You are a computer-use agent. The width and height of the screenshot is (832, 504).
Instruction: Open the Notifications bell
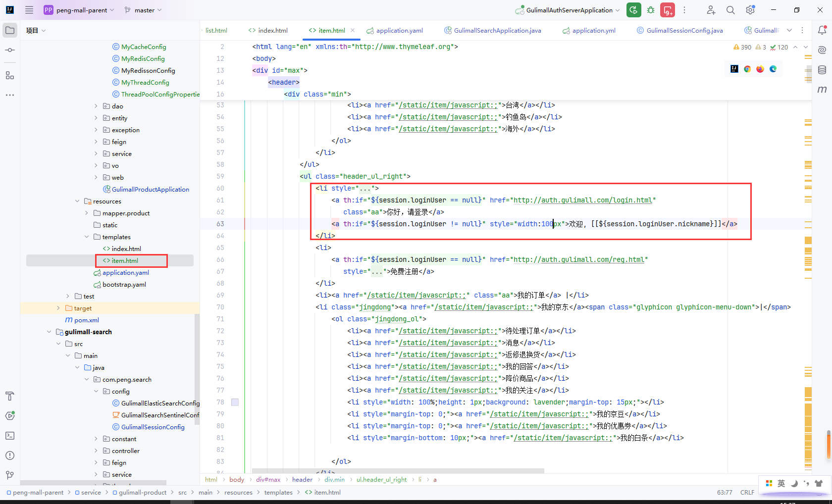pyautogui.click(x=822, y=30)
